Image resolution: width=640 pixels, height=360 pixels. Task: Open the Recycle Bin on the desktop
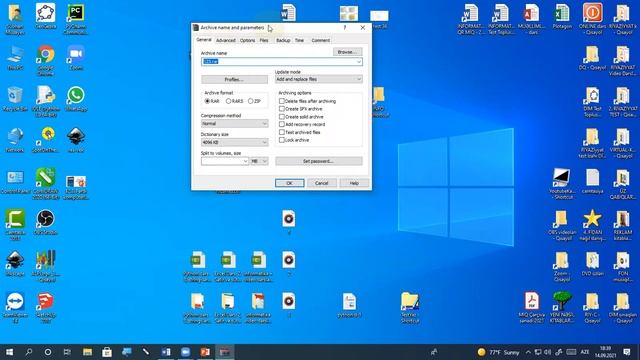15,98
